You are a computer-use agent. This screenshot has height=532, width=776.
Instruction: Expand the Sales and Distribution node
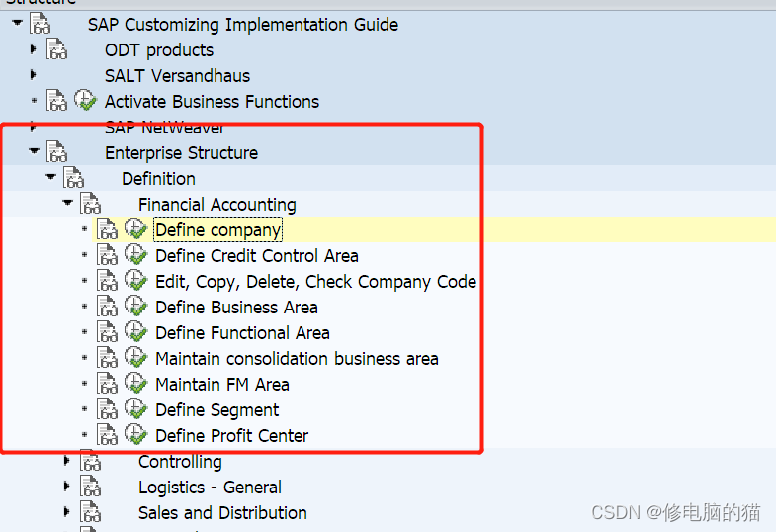point(67,512)
